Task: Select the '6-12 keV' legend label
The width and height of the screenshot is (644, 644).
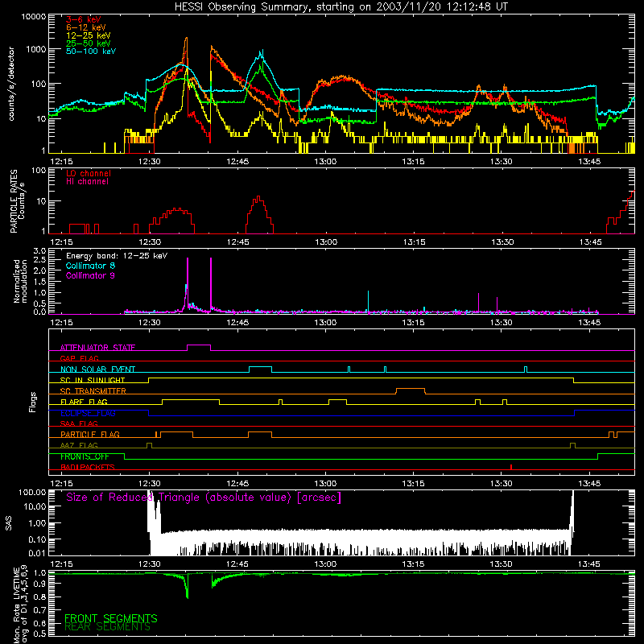Action: tap(86, 27)
